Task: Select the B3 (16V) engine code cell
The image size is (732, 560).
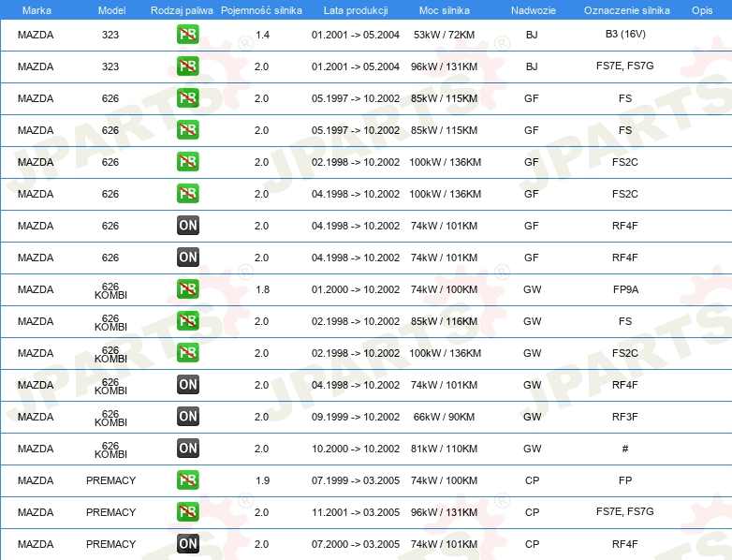Action: 625,34
